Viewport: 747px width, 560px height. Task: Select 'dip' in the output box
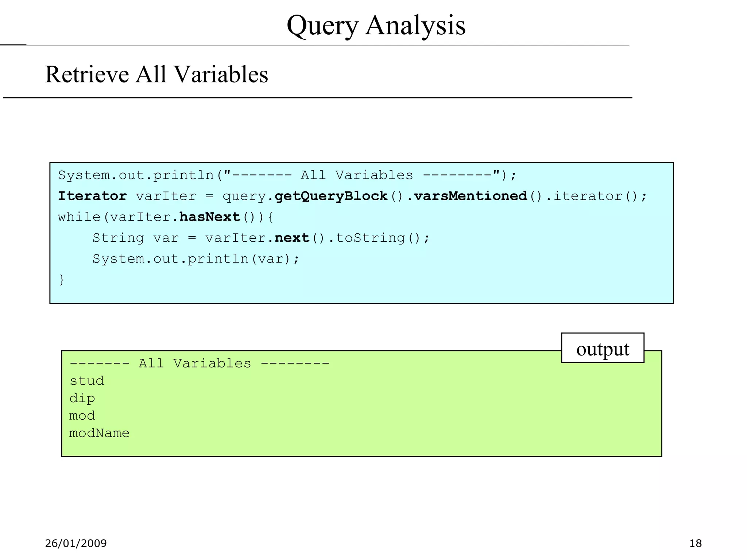[x=82, y=398]
